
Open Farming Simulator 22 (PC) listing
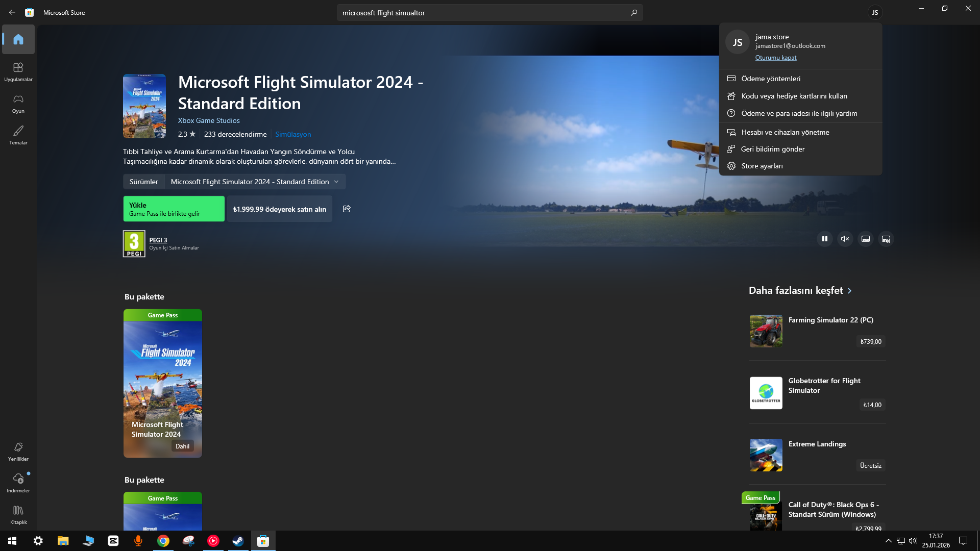[x=817, y=331]
